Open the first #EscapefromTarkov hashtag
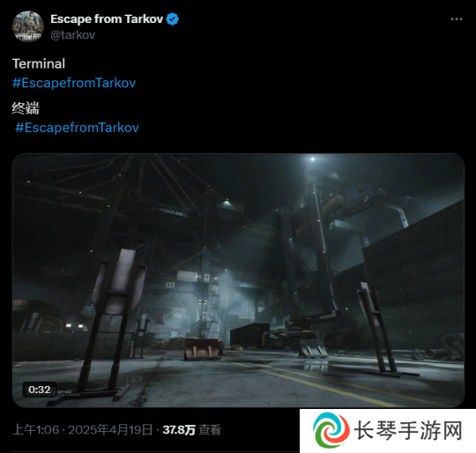The width and height of the screenshot is (476, 453). [x=74, y=83]
